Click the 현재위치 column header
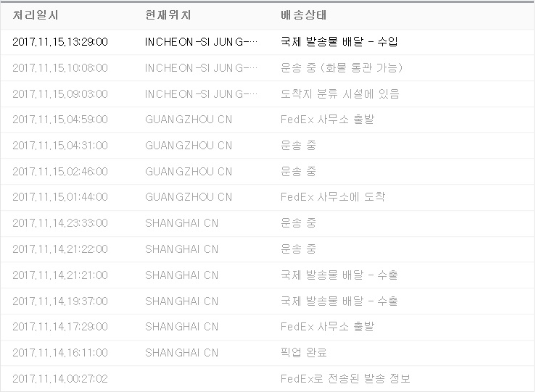This screenshot has width=536, height=392. [x=168, y=15]
